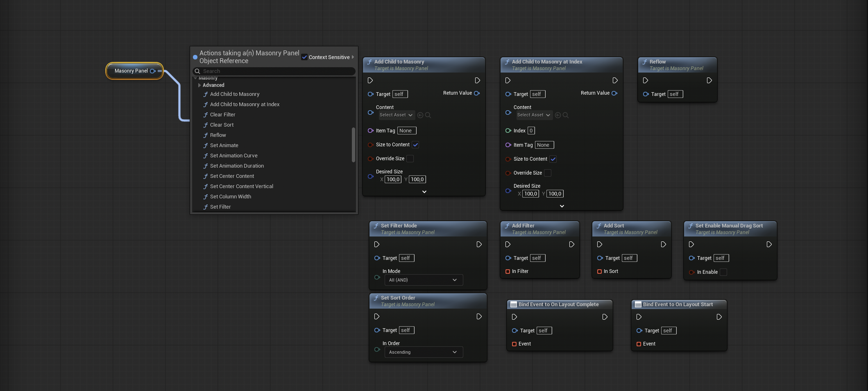Expand the collapsed pins chevron on Add Child to Masonry

point(424,191)
